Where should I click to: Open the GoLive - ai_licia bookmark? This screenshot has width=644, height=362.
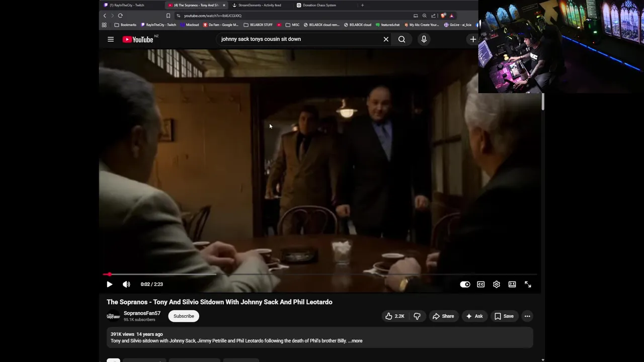coord(457,25)
